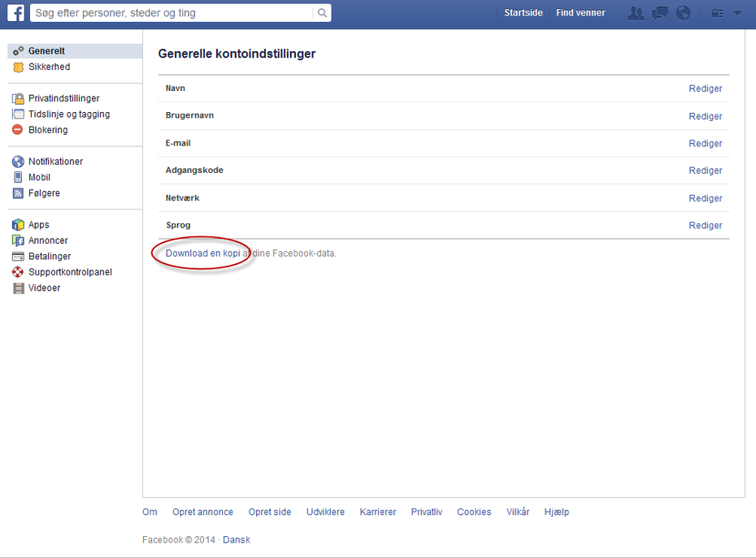The image size is (756, 558).
Task: Open Blokering settings
Action: [x=48, y=130]
